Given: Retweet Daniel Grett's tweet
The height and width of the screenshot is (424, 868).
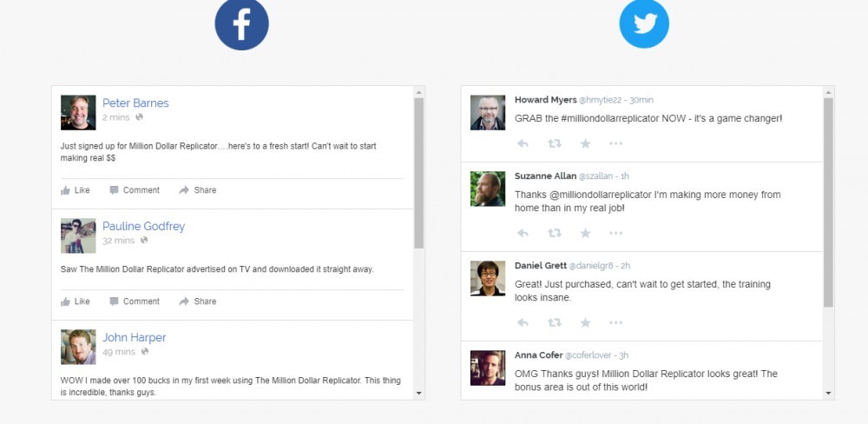Looking at the screenshot, I should (554, 322).
